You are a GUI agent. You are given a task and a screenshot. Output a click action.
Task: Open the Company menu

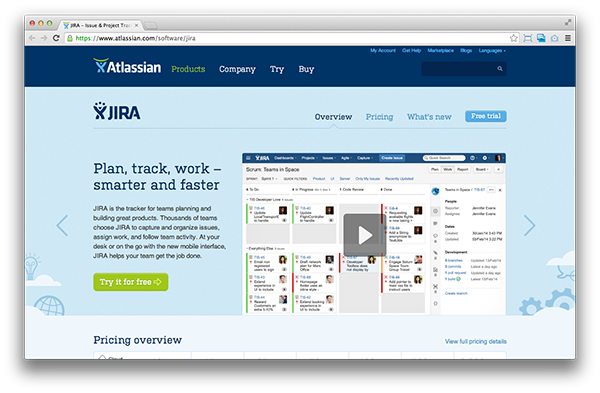[x=237, y=69]
